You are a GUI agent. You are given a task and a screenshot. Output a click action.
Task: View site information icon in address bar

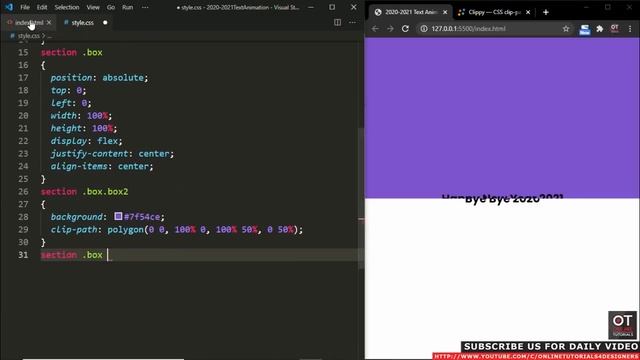(x=424, y=29)
